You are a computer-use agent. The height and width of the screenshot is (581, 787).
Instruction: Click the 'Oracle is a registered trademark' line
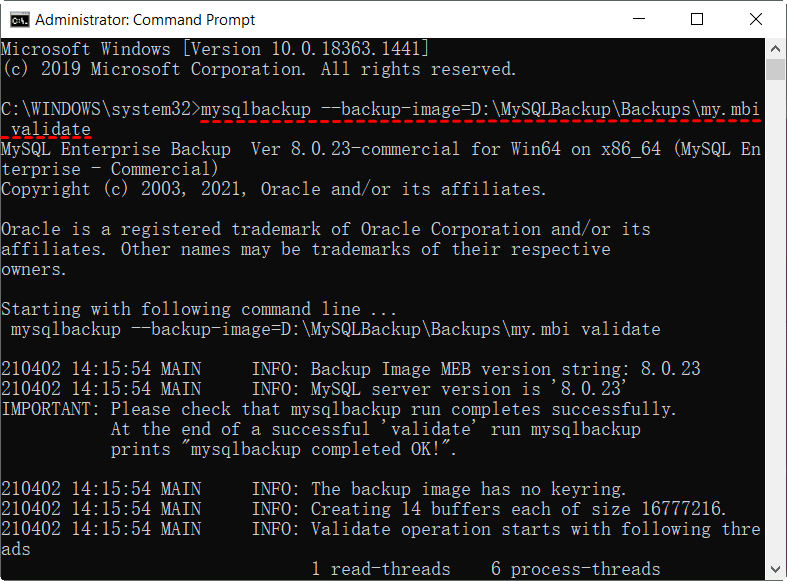point(325,229)
